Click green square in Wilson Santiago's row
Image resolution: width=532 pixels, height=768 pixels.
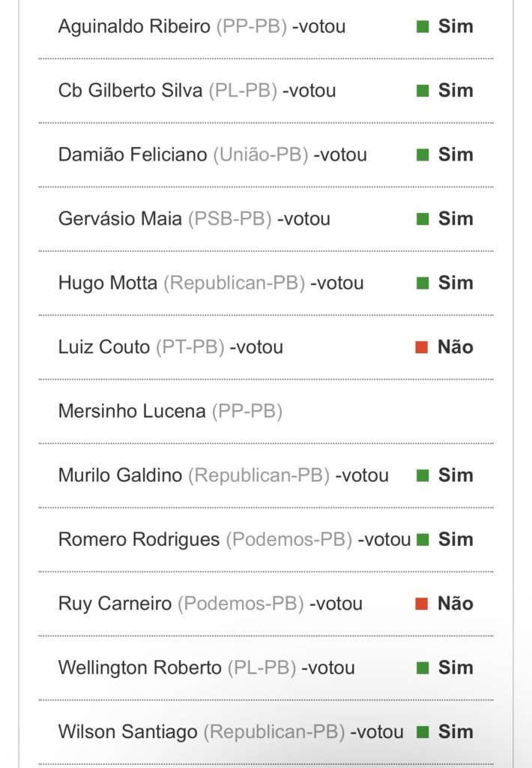coord(423,732)
